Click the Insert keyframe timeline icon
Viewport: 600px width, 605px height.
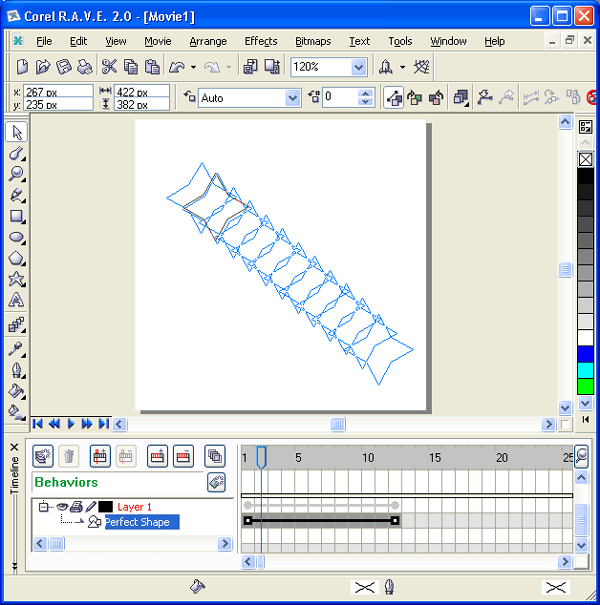pos(100,456)
